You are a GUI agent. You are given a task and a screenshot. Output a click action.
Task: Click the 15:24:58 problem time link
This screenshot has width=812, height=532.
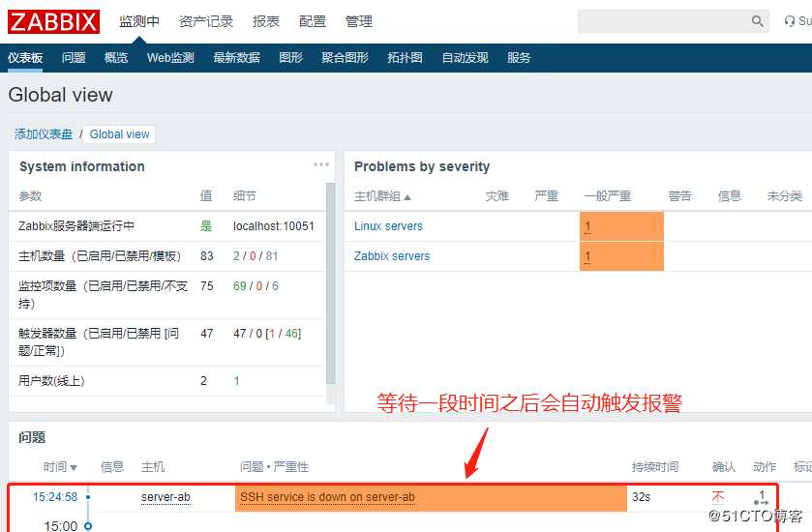point(55,497)
